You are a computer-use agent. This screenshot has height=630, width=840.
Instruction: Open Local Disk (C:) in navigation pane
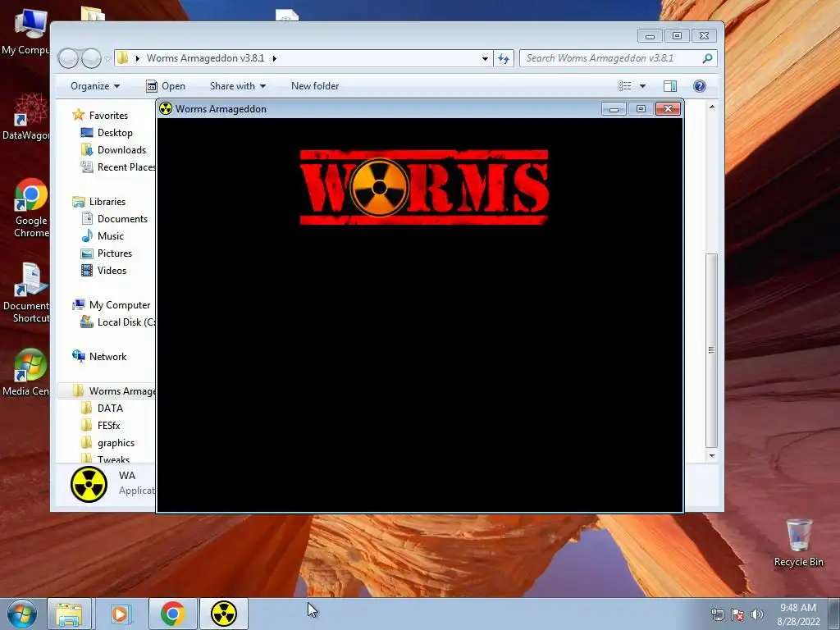[118, 322]
